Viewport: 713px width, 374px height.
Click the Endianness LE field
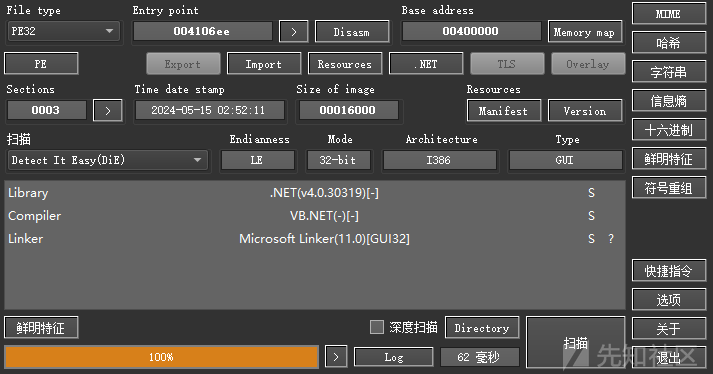point(257,160)
